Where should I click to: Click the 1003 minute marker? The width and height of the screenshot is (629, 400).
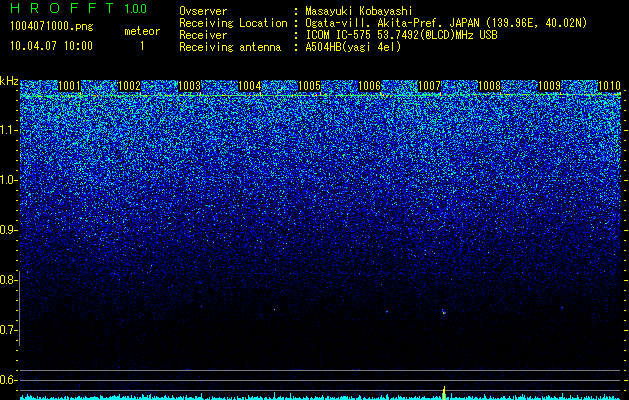tap(189, 85)
